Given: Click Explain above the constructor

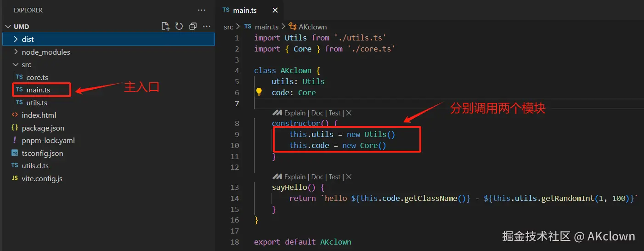Looking at the screenshot, I should 295,113.
